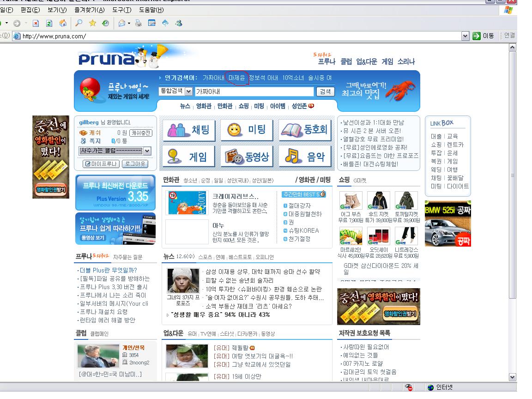This screenshot has width=532, height=399.
Task: Click the 검색 search button
Action: click(x=325, y=91)
